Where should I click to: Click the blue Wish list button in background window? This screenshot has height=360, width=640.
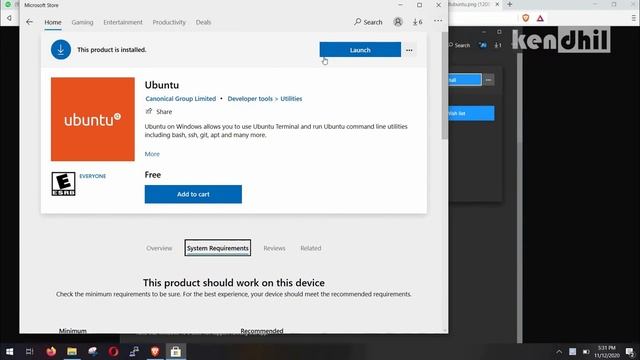click(471, 113)
